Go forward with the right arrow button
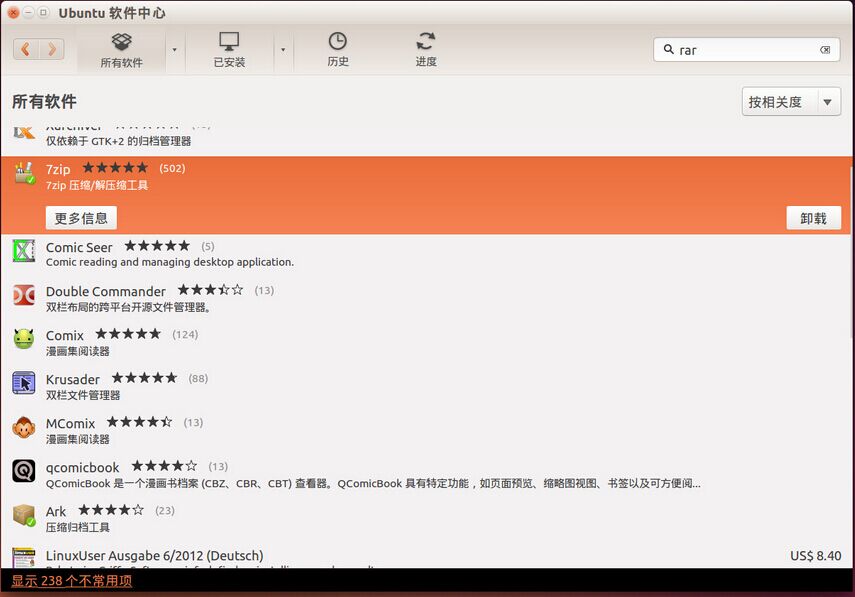The height and width of the screenshot is (597, 855). pos(51,49)
